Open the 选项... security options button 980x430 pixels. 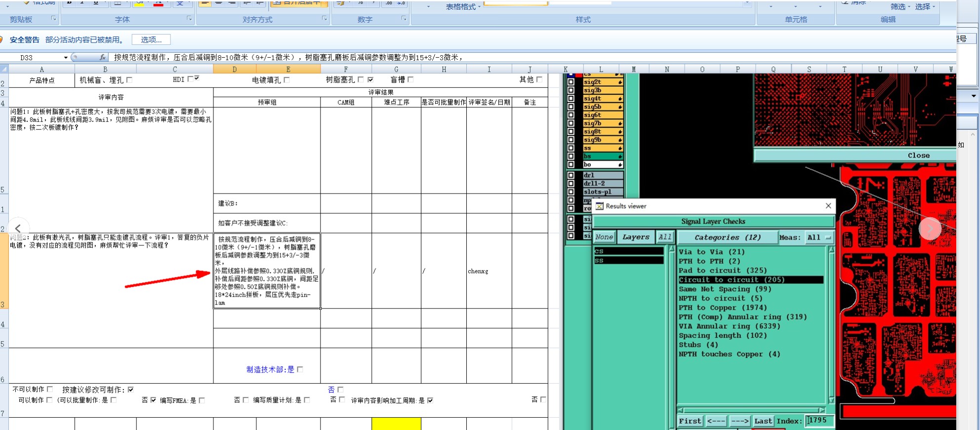151,39
